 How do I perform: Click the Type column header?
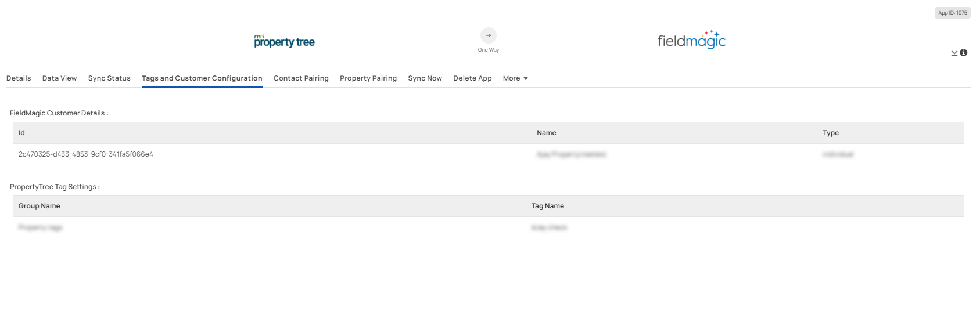(x=831, y=133)
